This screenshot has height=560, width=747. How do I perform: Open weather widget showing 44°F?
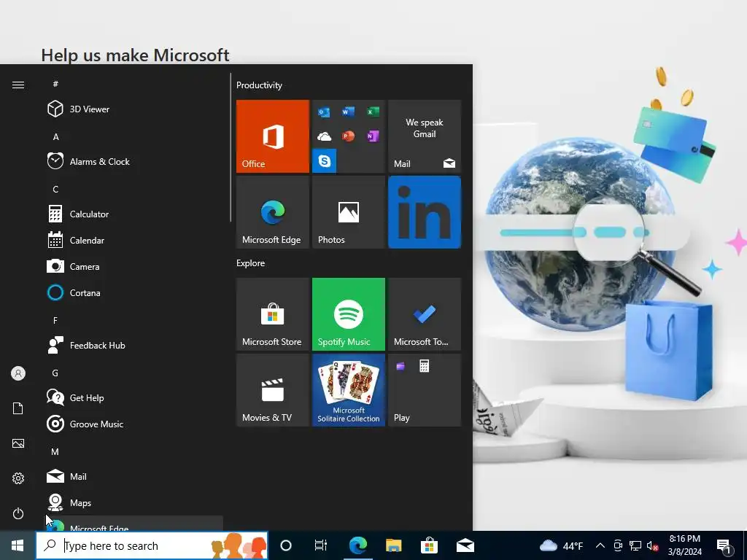point(561,545)
